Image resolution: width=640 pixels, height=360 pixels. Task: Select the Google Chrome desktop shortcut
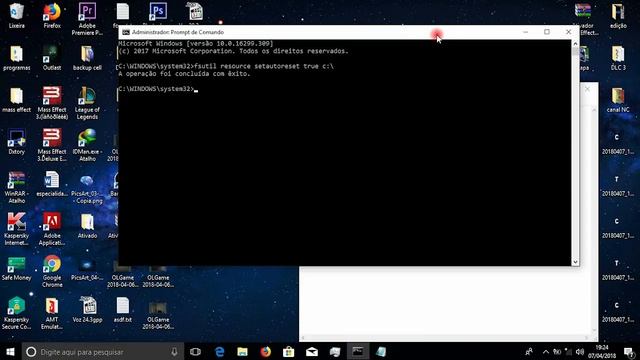click(52, 271)
